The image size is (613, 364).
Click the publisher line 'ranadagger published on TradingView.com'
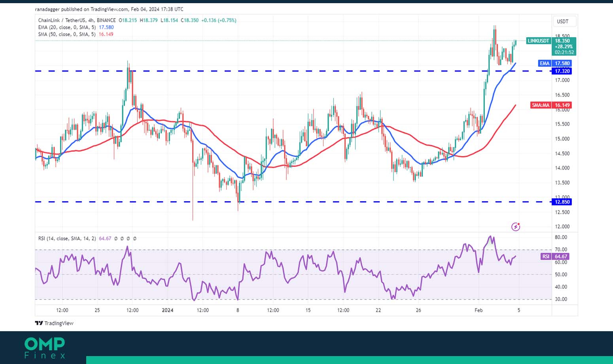(x=81, y=9)
